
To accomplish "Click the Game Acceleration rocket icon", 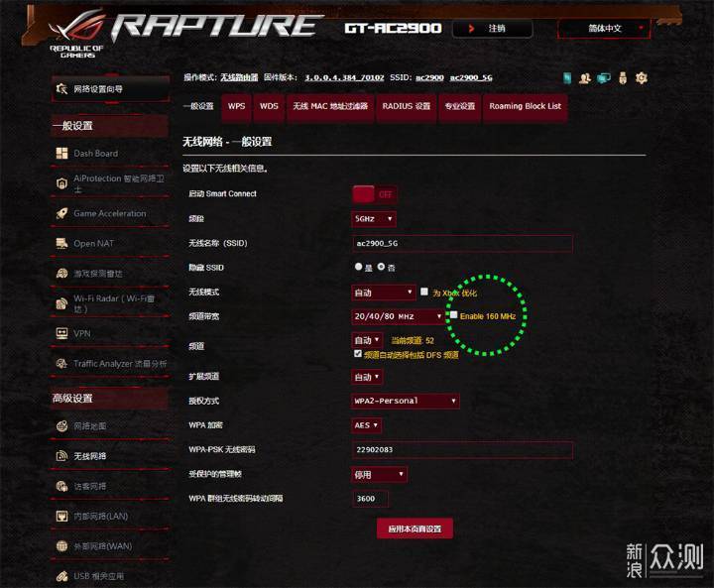I will coord(61,213).
